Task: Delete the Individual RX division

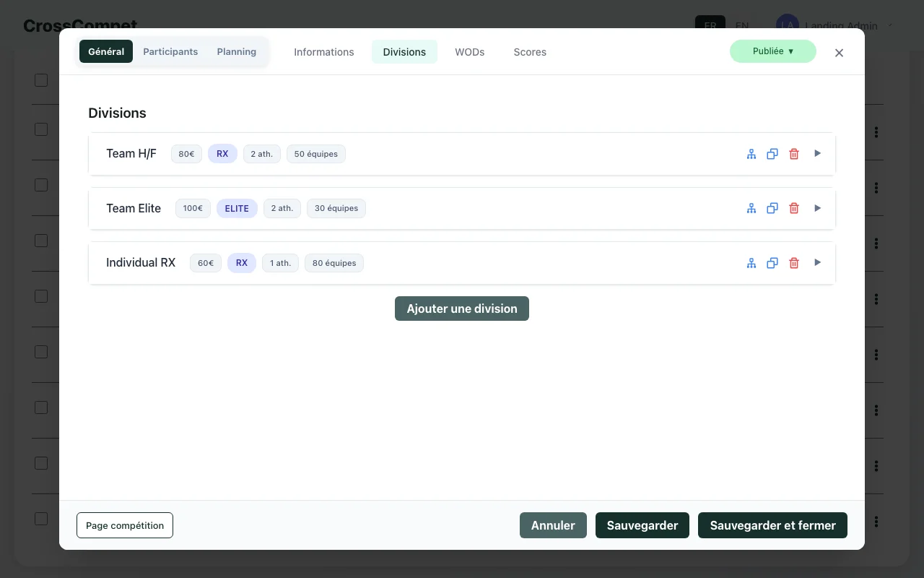Action: (794, 263)
